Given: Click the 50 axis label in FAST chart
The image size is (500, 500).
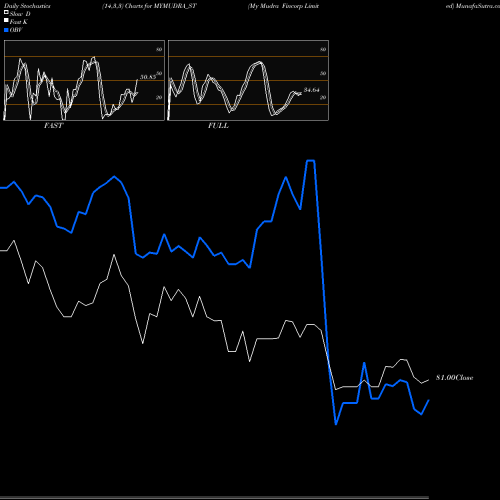Looking at the screenshot, I should coord(159,73).
